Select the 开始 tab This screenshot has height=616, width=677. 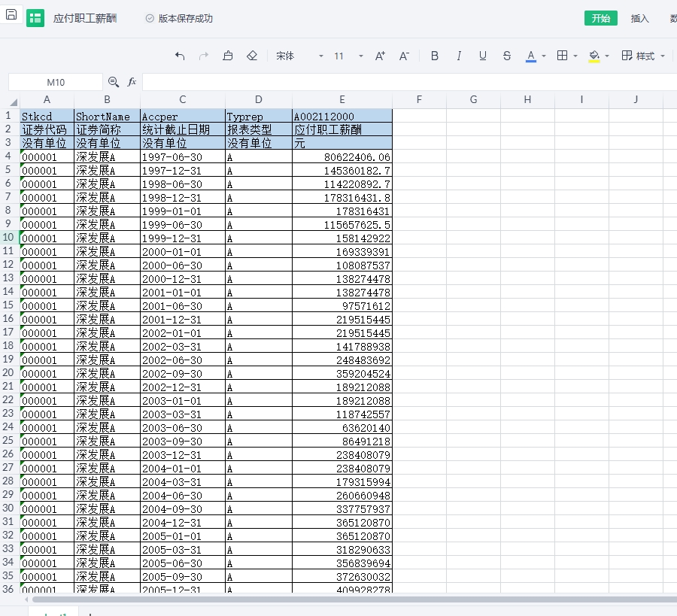[x=600, y=19]
